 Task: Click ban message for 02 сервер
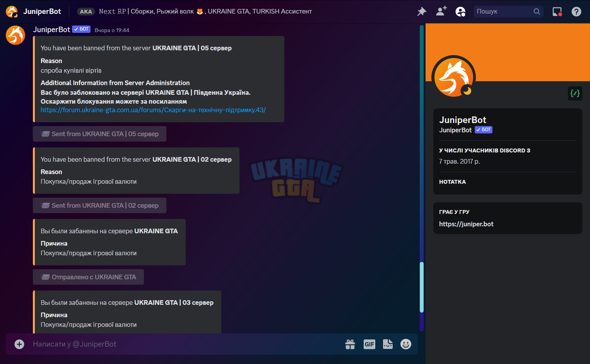coord(136,171)
